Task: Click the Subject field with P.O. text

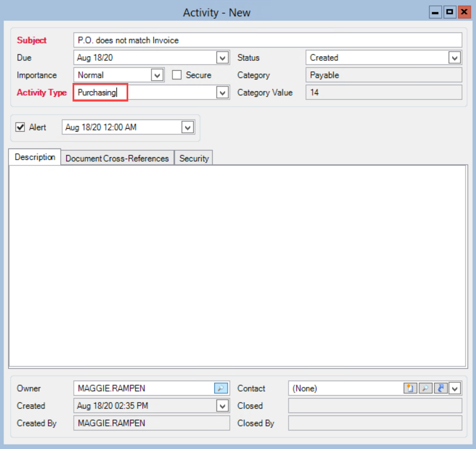Action: pos(268,41)
